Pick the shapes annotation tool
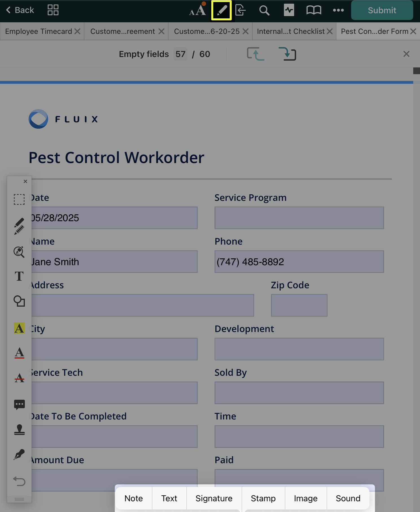This screenshot has width=420, height=512. pos(19,301)
